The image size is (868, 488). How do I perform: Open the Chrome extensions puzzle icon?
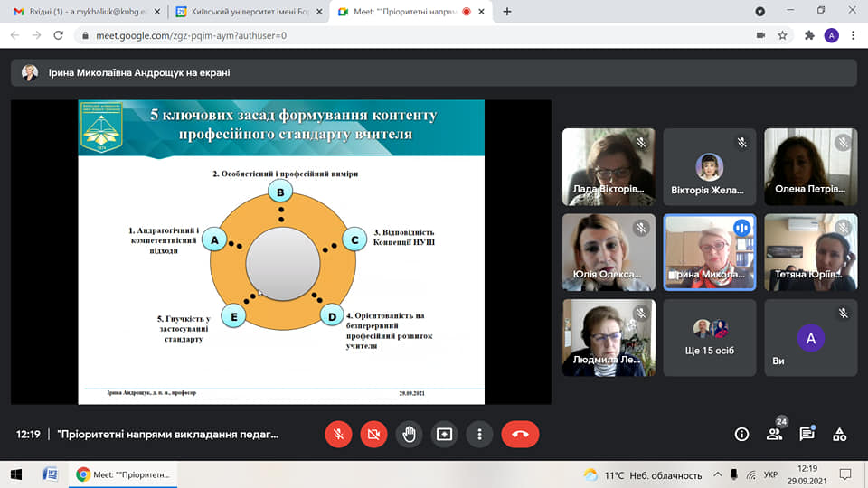coord(809,35)
